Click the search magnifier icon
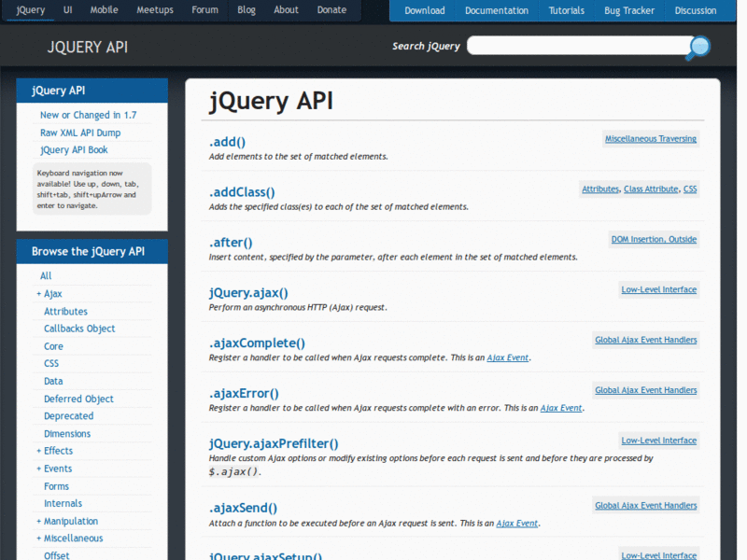The height and width of the screenshot is (560, 747). [698, 48]
